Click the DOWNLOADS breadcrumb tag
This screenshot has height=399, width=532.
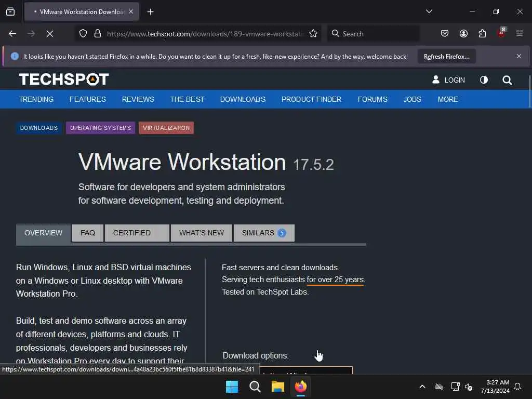point(38,128)
